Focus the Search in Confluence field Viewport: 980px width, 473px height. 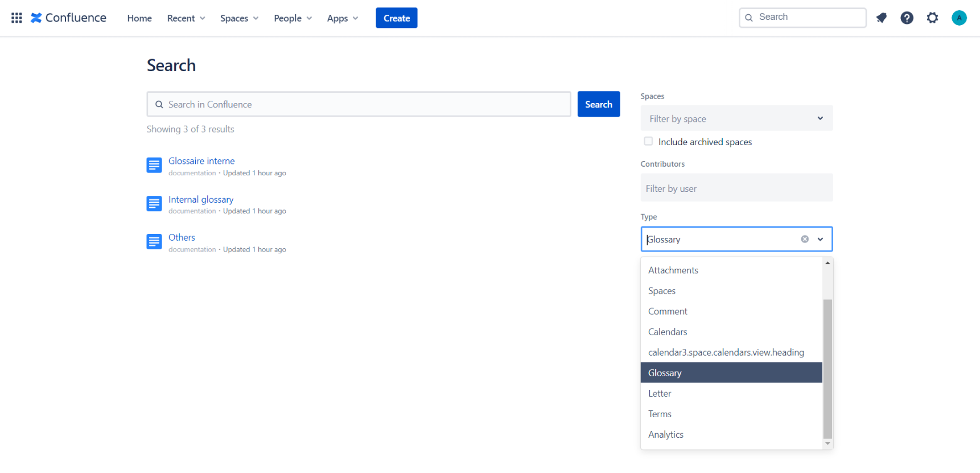pos(359,104)
